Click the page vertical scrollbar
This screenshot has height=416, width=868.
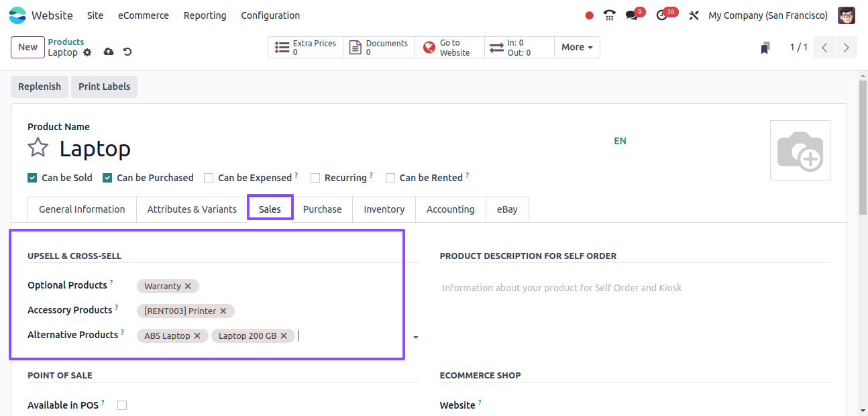point(863,148)
